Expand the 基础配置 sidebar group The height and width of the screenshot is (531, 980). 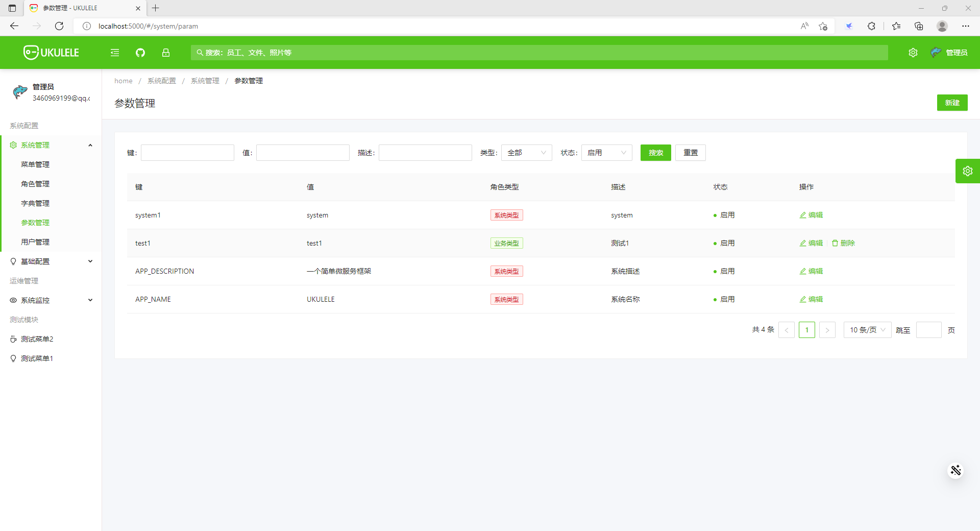51,261
